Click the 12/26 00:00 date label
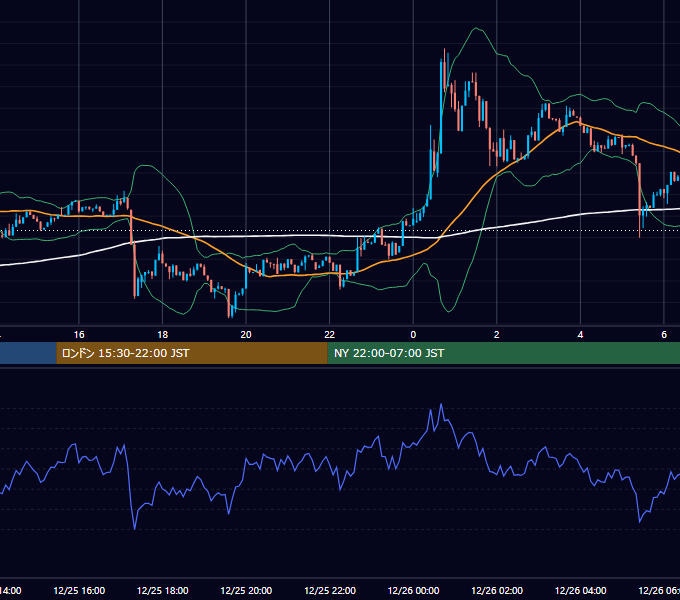This screenshot has width=680, height=600. click(x=413, y=591)
